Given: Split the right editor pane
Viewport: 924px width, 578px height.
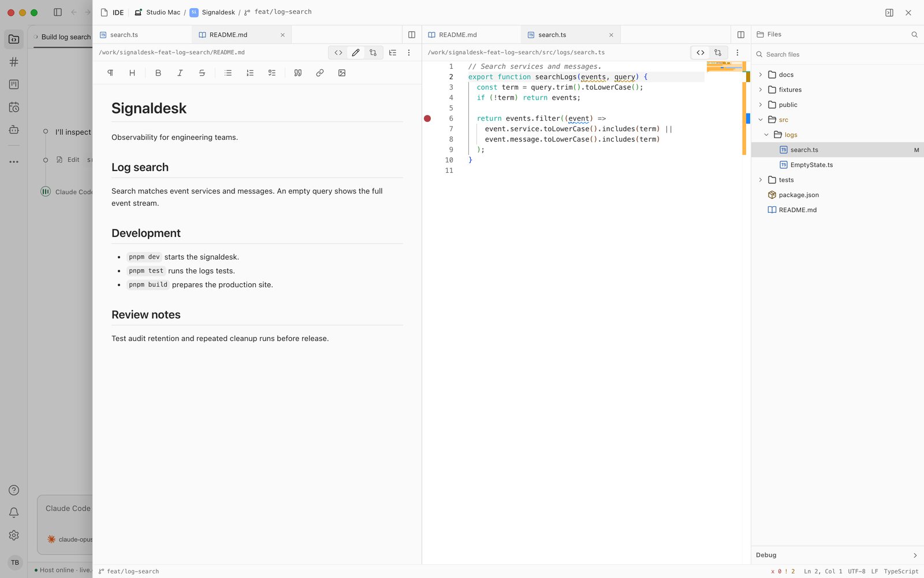Looking at the screenshot, I should pos(741,35).
